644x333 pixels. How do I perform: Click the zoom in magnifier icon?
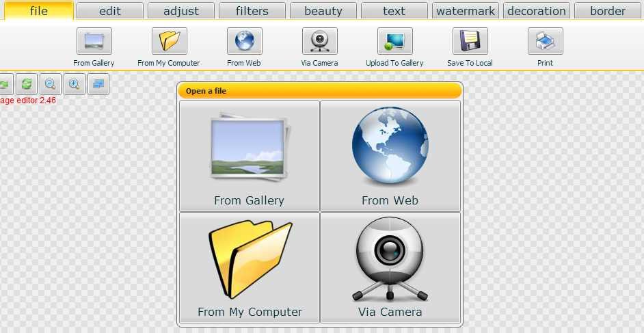pyautogui.click(x=75, y=84)
